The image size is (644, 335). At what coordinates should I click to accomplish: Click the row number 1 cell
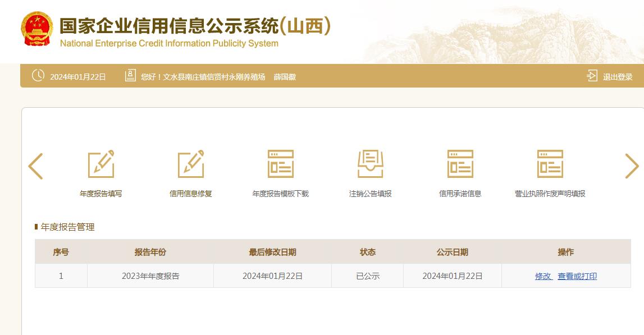click(x=61, y=276)
